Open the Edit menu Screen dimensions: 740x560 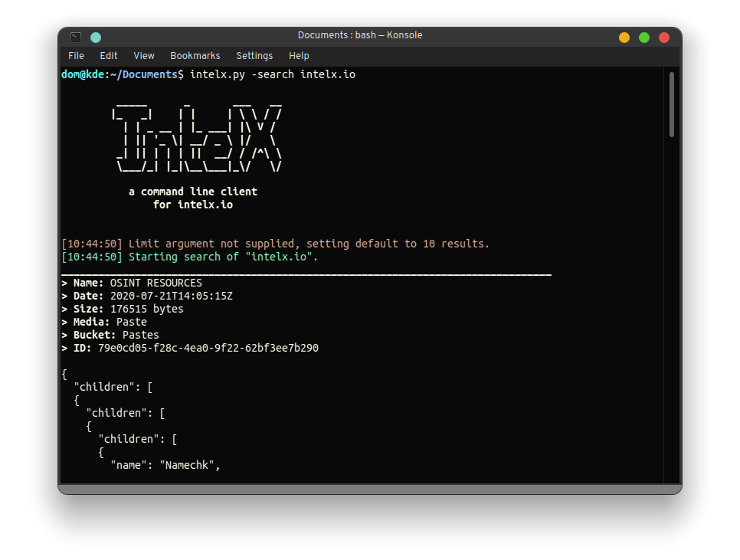click(x=109, y=56)
